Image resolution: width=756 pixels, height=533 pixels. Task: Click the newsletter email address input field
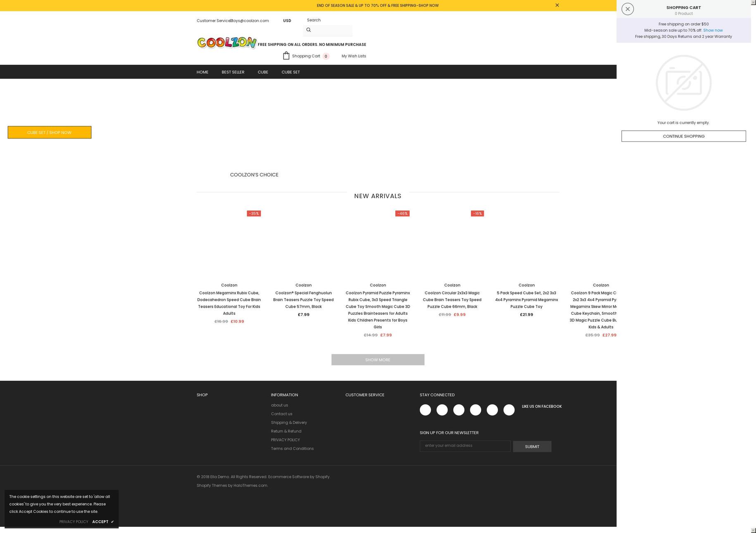[464, 445]
